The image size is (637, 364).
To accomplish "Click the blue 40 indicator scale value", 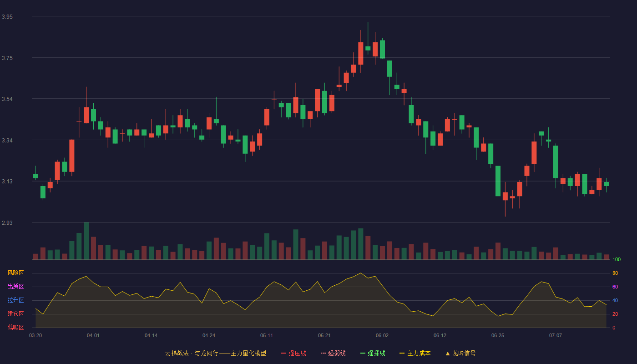I will point(615,300).
